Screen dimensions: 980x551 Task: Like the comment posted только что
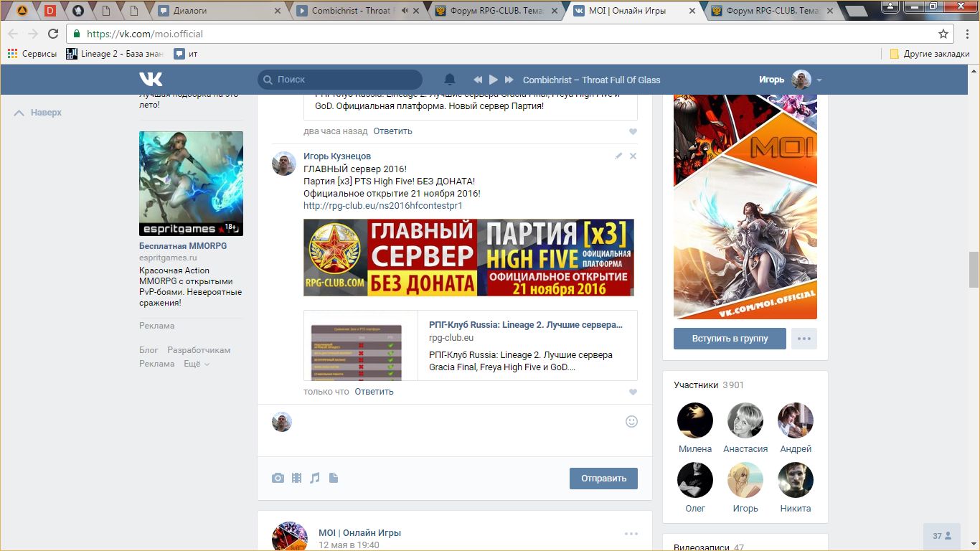coord(633,392)
